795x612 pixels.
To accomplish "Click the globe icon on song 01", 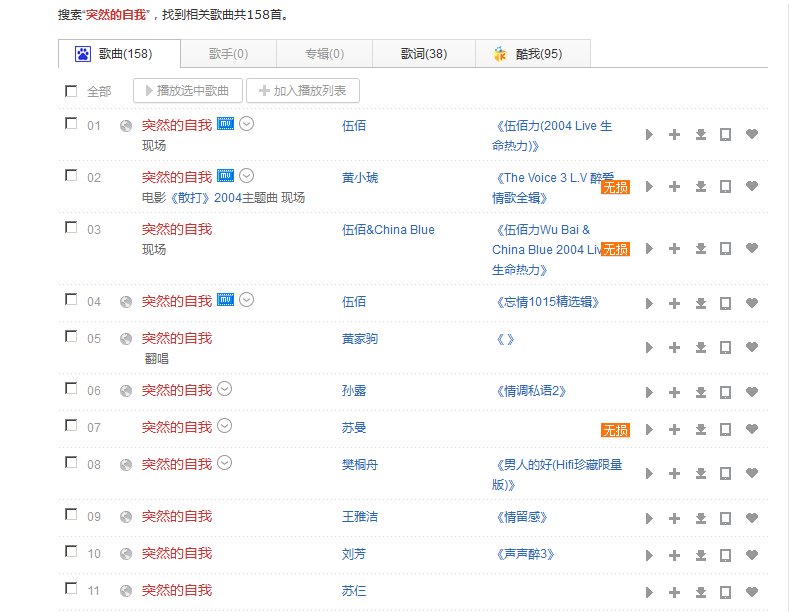I will [126, 126].
